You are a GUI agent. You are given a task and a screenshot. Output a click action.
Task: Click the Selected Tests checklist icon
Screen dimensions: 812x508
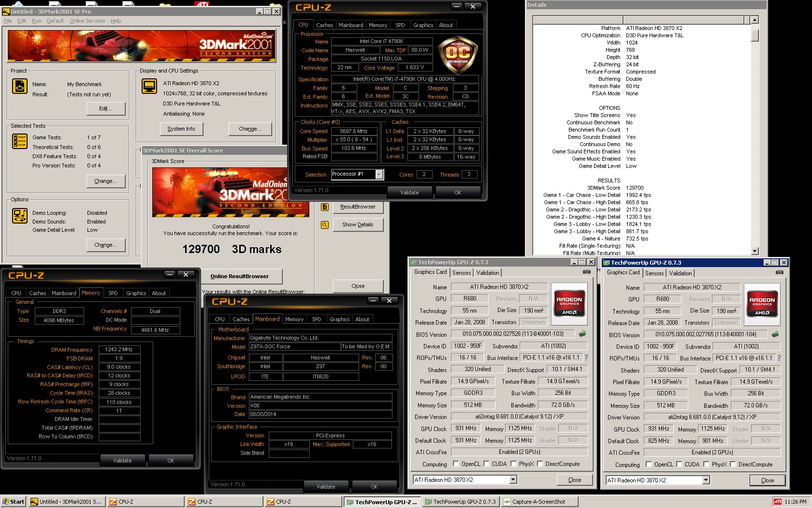[x=20, y=141]
